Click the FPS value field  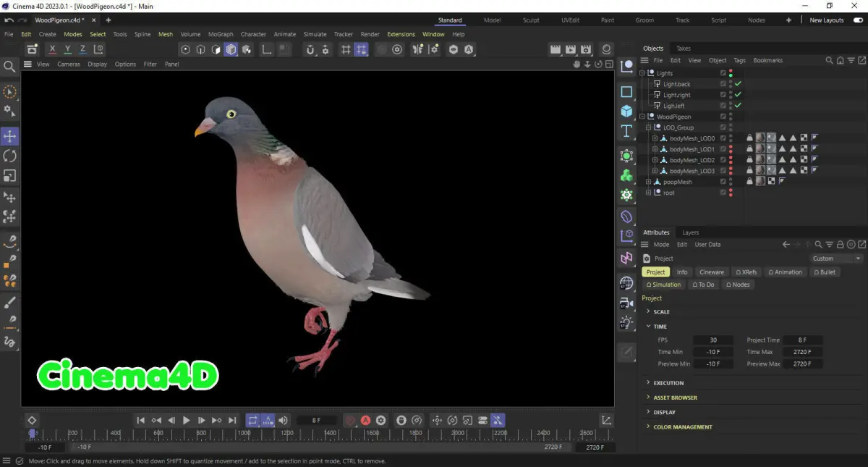point(713,340)
